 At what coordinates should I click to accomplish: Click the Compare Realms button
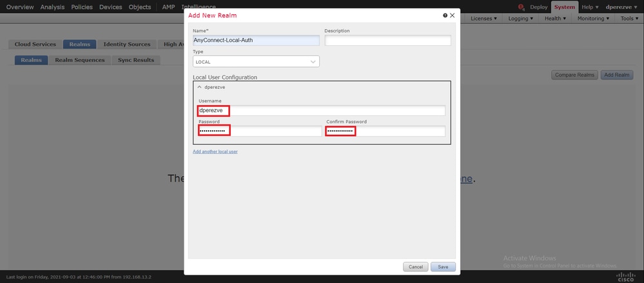click(x=574, y=75)
